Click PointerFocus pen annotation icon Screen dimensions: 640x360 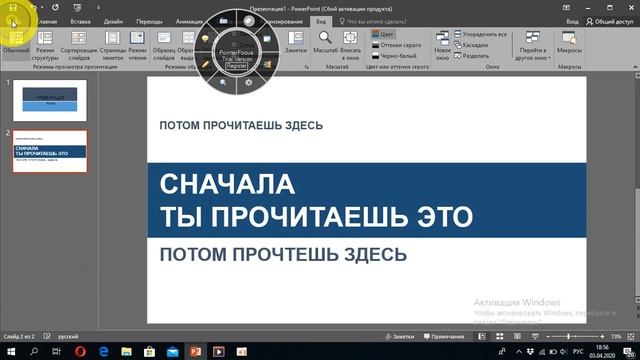(205, 64)
